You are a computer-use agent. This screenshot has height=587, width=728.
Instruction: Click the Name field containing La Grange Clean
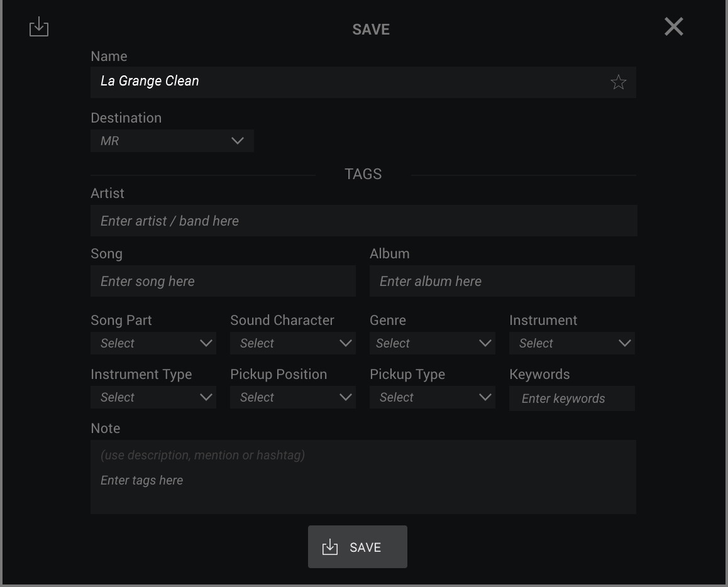(363, 82)
